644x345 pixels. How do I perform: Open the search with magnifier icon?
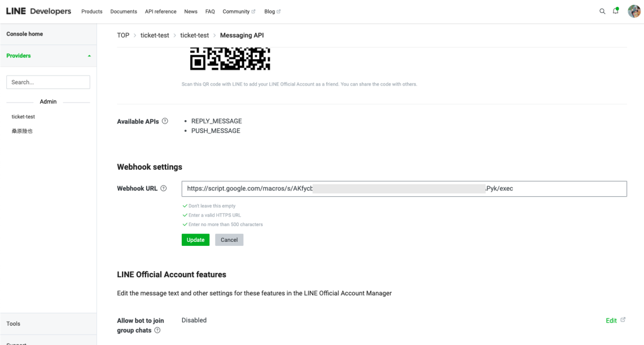pyautogui.click(x=602, y=11)
